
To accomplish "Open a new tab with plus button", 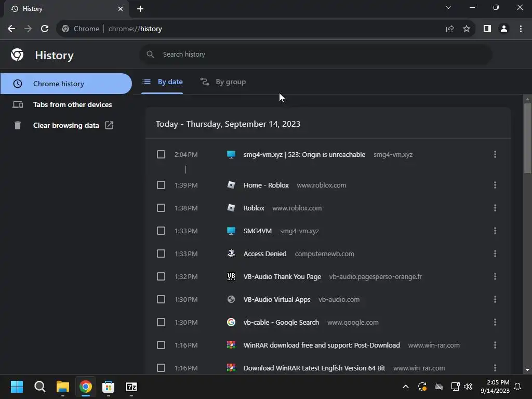I will pos(140,9).
